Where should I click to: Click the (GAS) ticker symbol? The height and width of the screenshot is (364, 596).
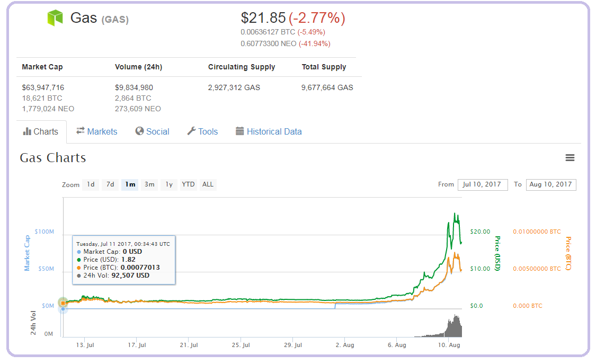pyautogui.click(x=115, y=20)
